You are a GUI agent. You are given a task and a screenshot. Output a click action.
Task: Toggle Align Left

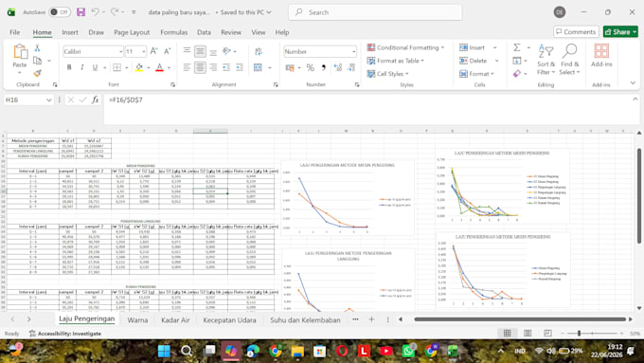point(187,67)
